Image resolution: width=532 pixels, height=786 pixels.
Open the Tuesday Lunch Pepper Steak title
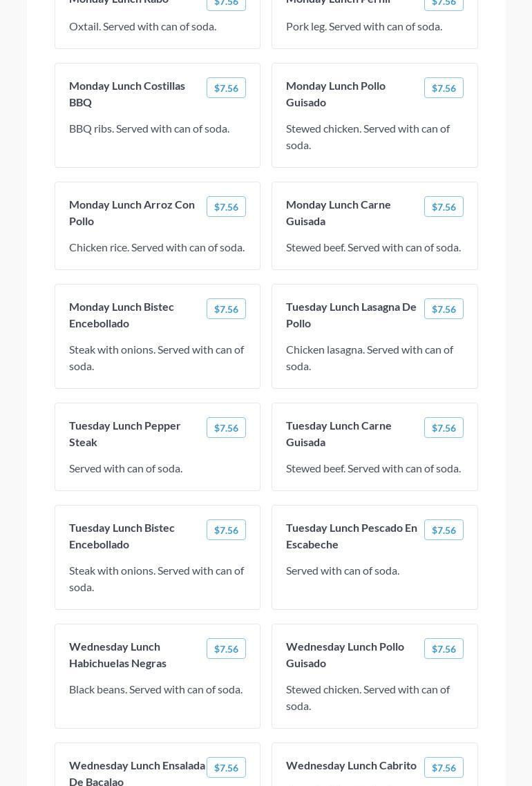tap(125, 434)
